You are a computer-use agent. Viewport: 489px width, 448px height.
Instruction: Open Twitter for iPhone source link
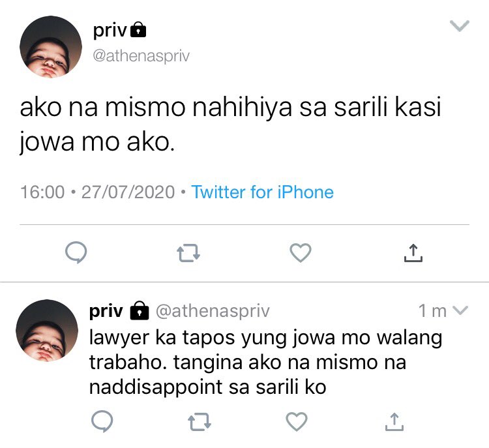click(x=262, y=192)
